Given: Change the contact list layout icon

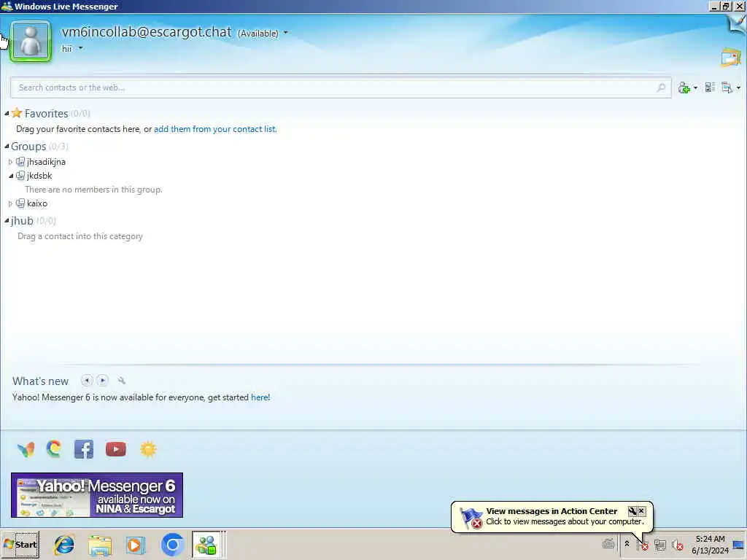Looking at the screenshot, I should 710,87.
